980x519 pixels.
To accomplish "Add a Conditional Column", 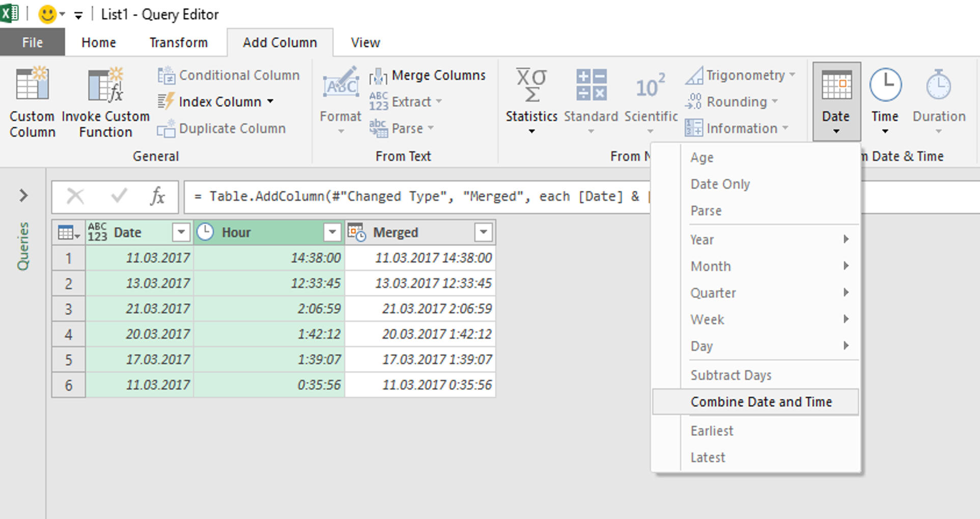I will 229,75.
